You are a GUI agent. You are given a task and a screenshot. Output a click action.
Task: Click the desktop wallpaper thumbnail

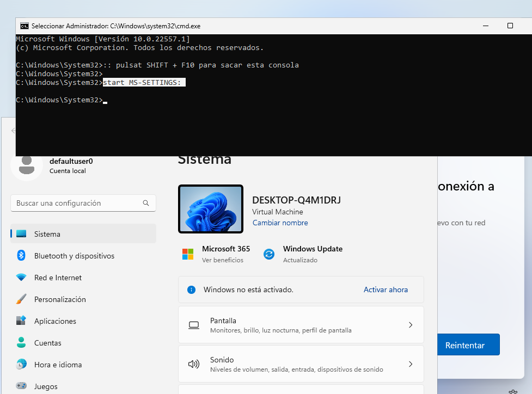click(211, 210)
